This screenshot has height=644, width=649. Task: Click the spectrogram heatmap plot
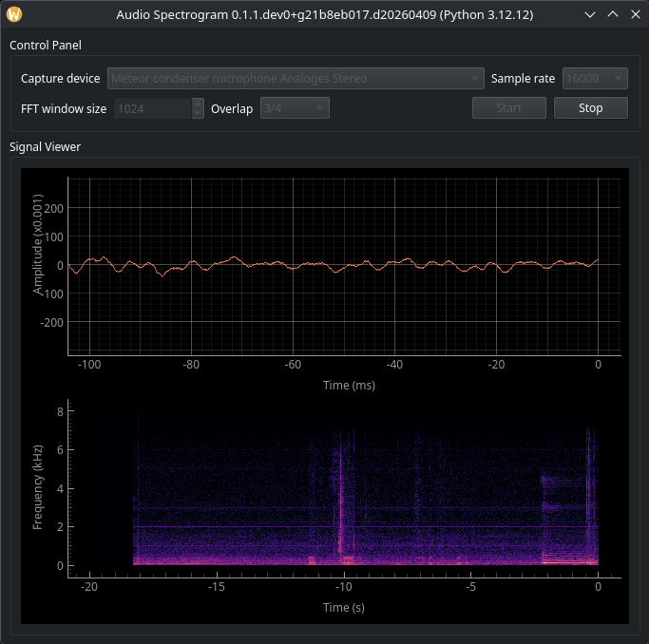tap(344, 488)
